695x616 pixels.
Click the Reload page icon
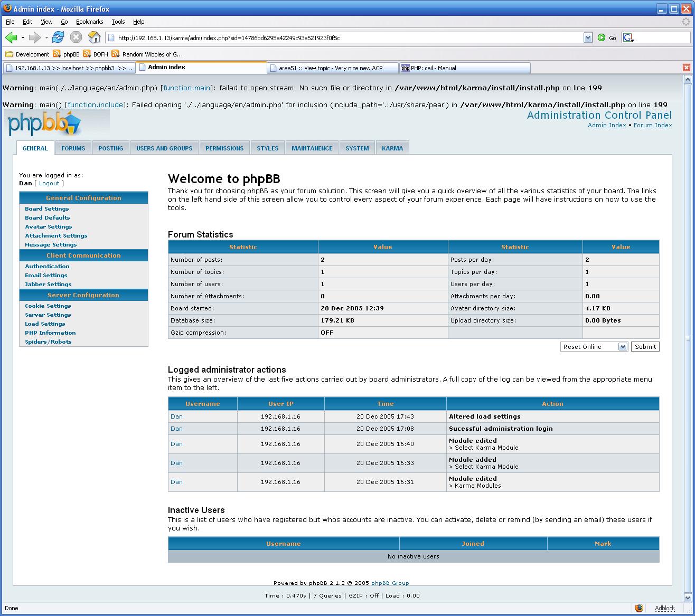click(58, 37)
